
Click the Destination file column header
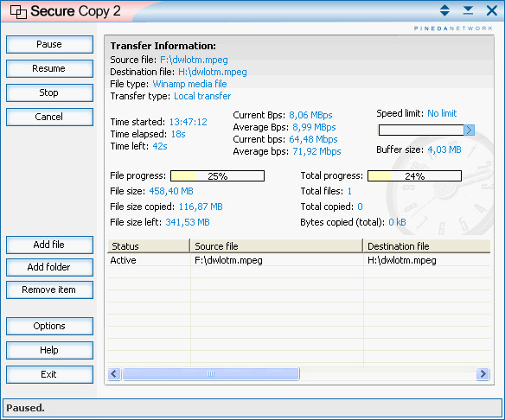pyautogui.click(x=426, y=246)
